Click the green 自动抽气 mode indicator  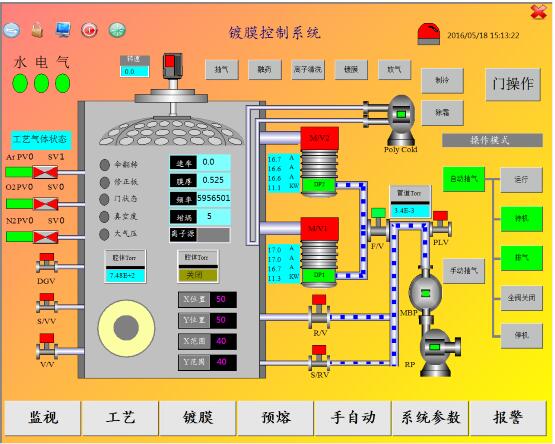(x=464, y=180)
